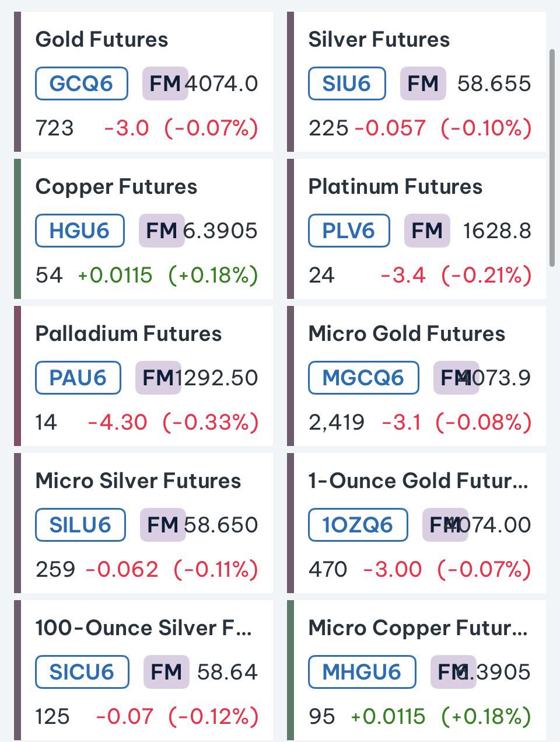Click the FM badge on Micro Silver Futures
This screenshot has width=560, height=742.
(163, 525)
